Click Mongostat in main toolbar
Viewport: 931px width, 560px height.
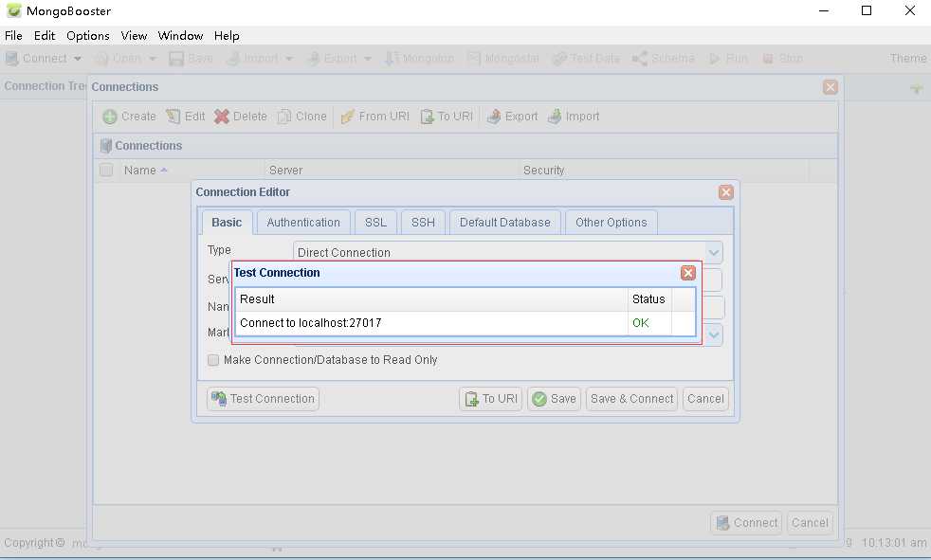[x=503, y=58]
